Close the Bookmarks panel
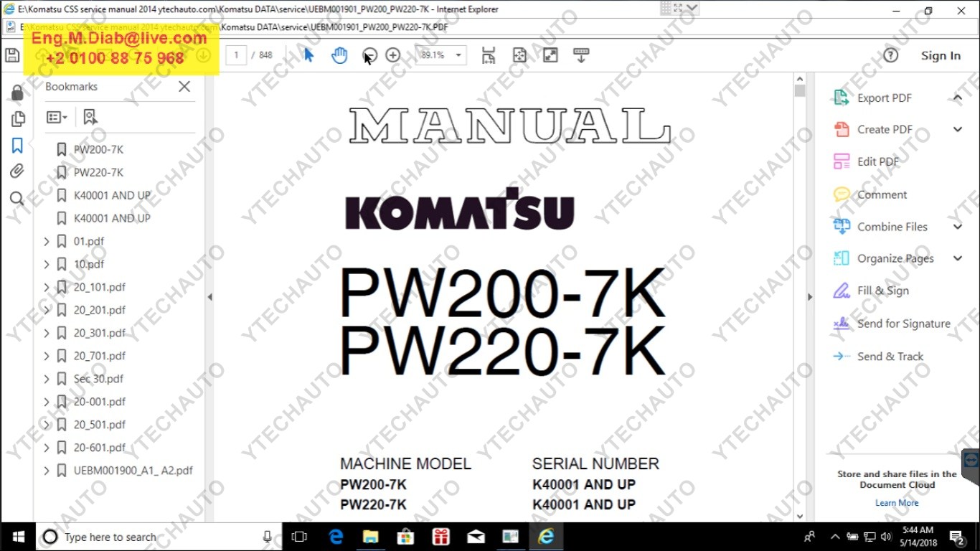980x551 pixels. pos(184,86)
